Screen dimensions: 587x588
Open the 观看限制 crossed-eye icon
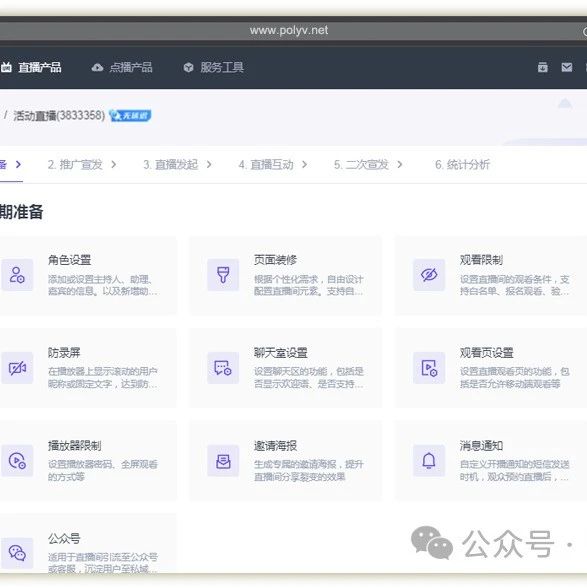[429, 275]
